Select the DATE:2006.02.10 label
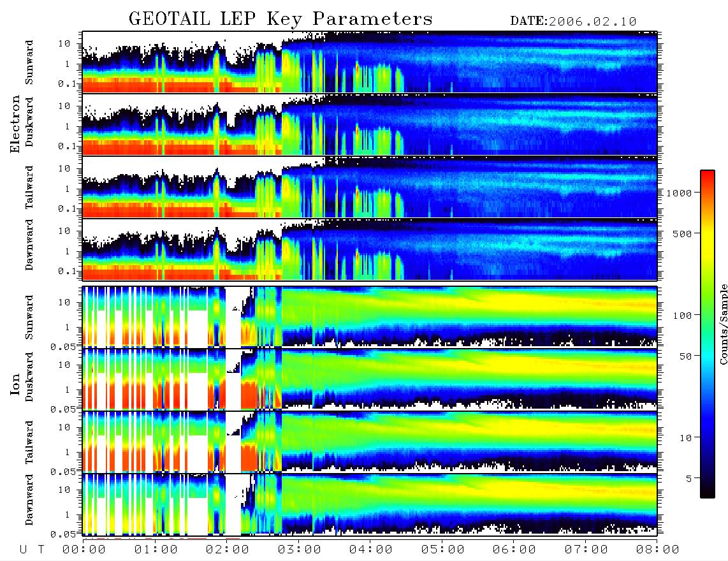Screen dimensions: 728x561 (573, 22)
